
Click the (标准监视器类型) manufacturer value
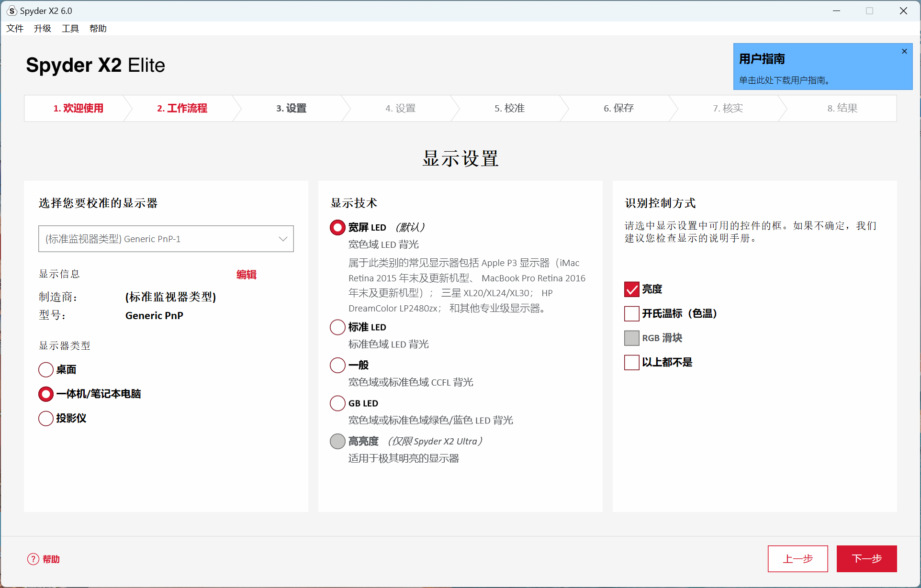170,297
